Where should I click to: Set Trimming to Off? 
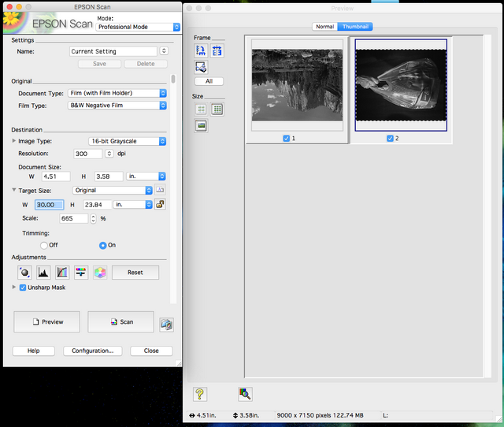[x=44, y=245]
